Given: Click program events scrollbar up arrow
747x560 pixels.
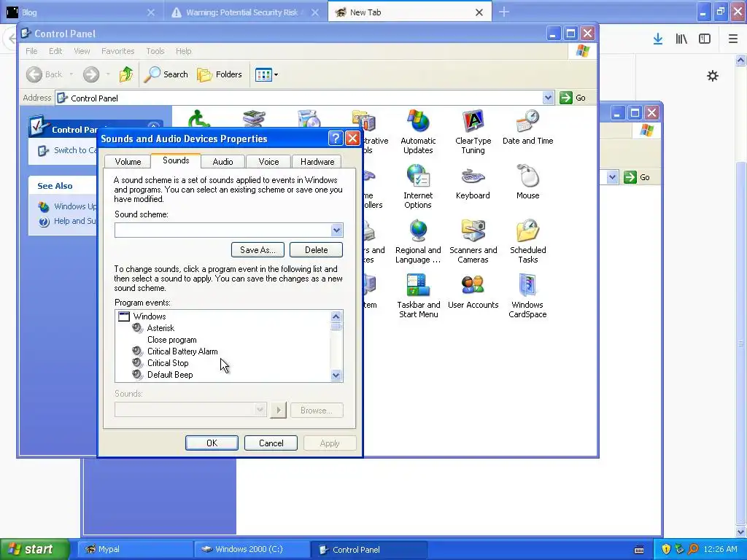Looking at the screenshot, I should [x=336, y=316].
